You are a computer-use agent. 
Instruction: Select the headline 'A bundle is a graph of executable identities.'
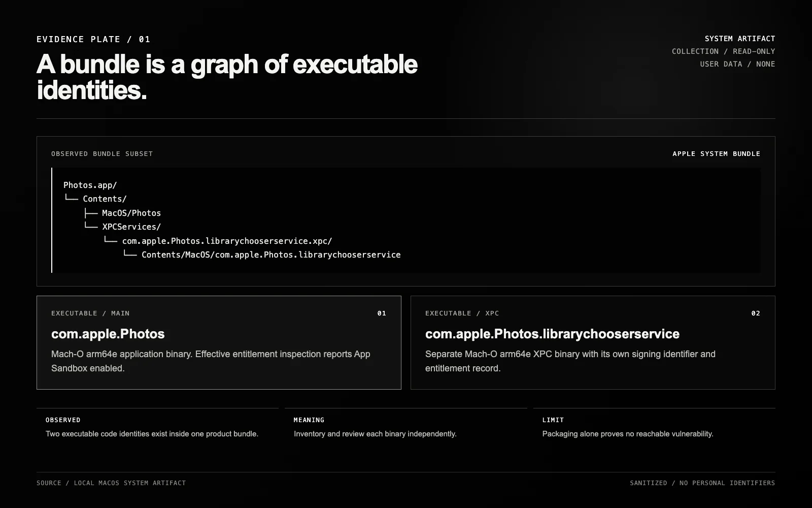pos(227,77)
